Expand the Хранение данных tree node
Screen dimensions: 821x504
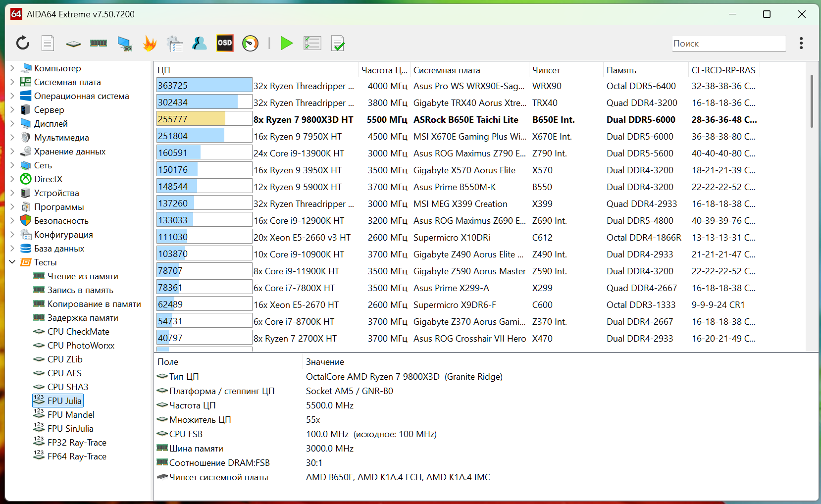12,151
